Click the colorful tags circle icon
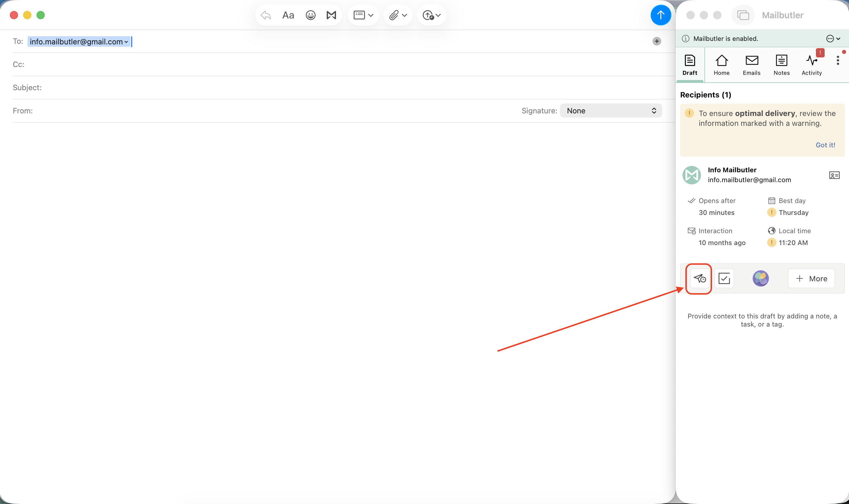This screenshot has width=849, height=504. pos(760,278)
